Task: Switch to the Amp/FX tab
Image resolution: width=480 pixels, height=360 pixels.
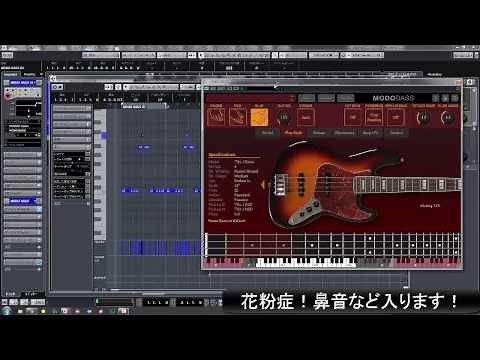Action: tap(371, 133)
